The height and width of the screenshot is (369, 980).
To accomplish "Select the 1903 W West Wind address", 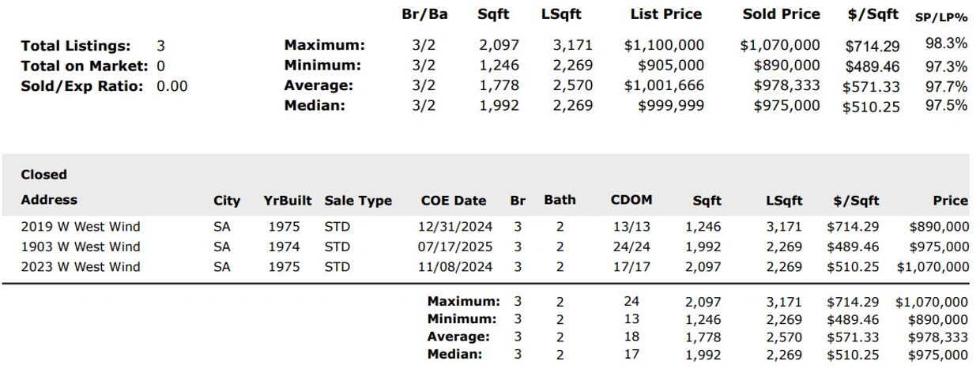I will click(81, 247).
